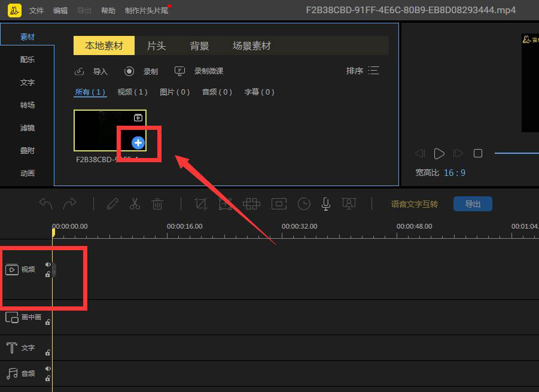The width and height of the screenshot is (539, 392).
Task: Select the scissors split tool
Action: 135,204
